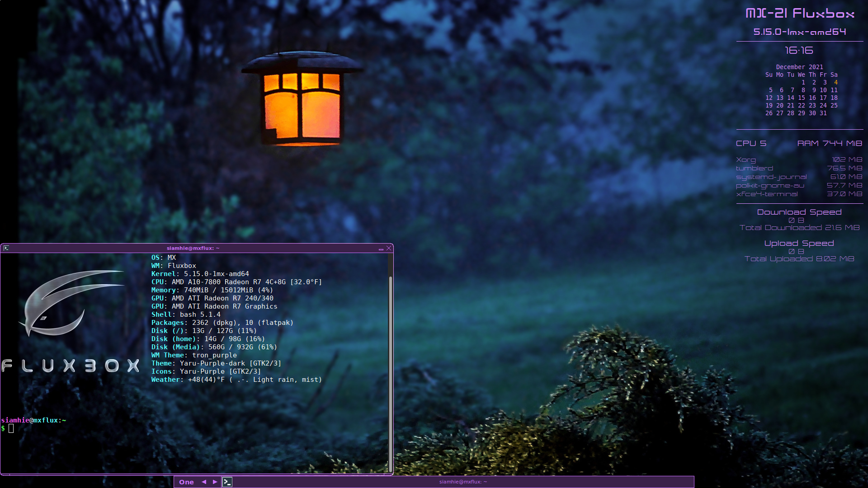
Task: Click the 'Theme: Yaru-Purple-dark' line
Action: (x=216, y=363)
